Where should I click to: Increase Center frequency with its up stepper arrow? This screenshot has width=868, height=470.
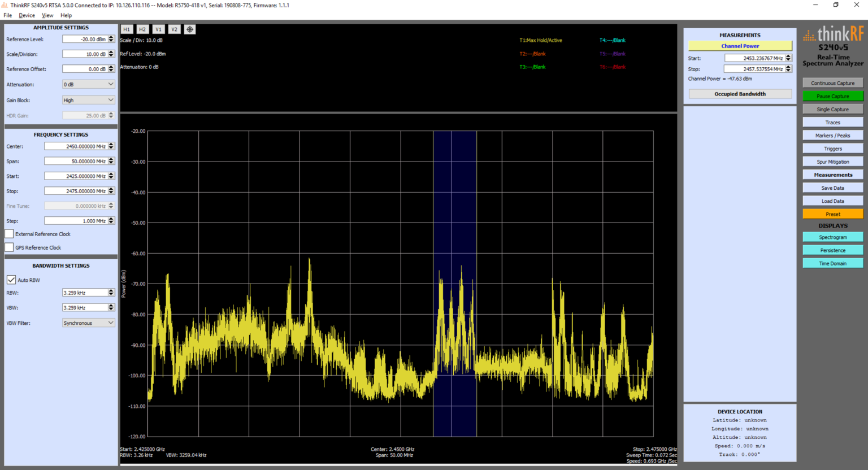[111, 143]
